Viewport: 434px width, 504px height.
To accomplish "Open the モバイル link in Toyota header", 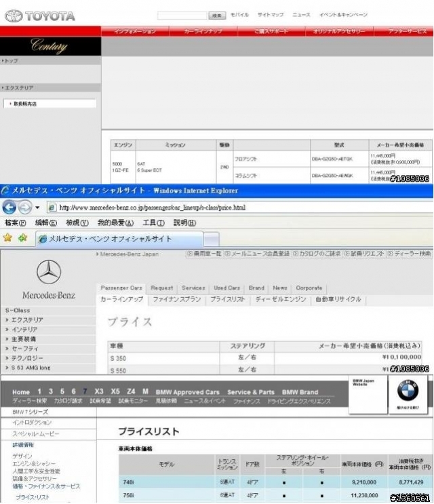I will coord(239,15).
